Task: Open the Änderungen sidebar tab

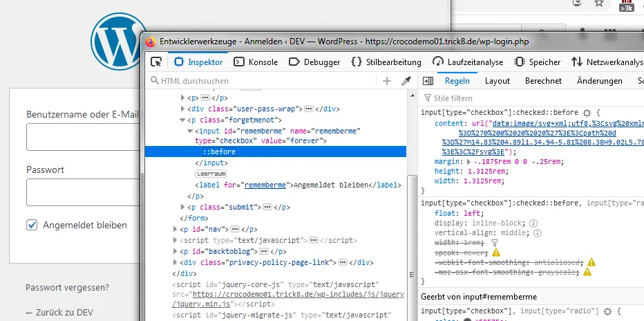Action: point(599,81)
